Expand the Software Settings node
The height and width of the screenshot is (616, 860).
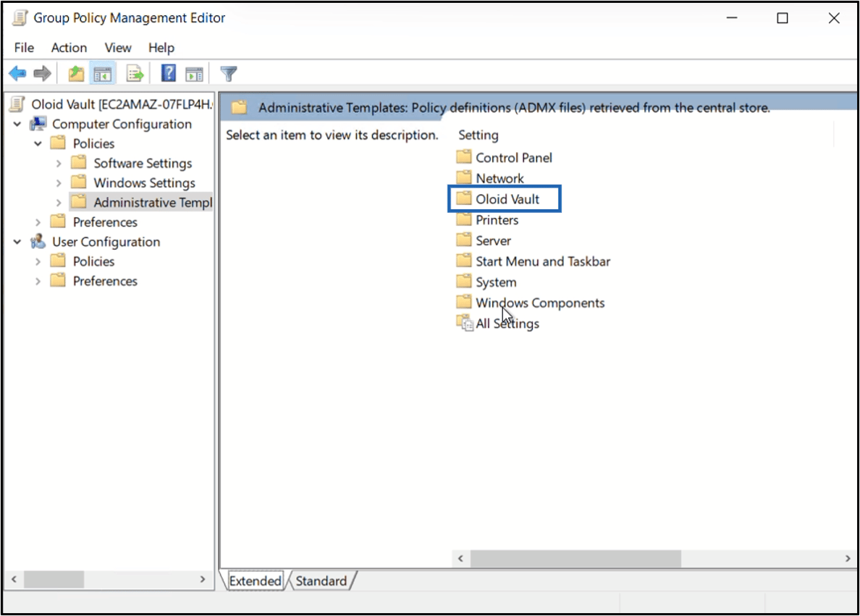pos(59,164)
